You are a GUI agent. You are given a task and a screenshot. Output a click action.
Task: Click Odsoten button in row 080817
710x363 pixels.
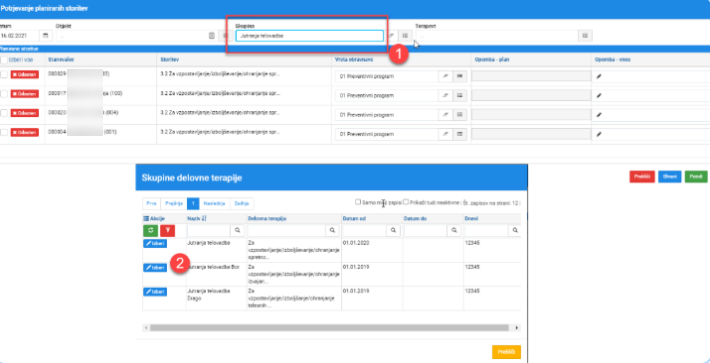click(25, 94)
